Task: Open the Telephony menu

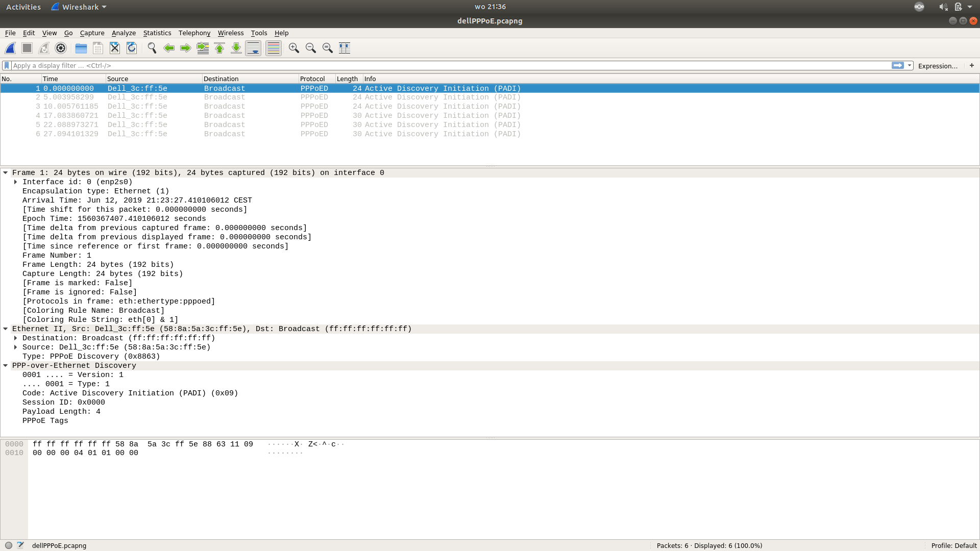Action: click(194, 33)
